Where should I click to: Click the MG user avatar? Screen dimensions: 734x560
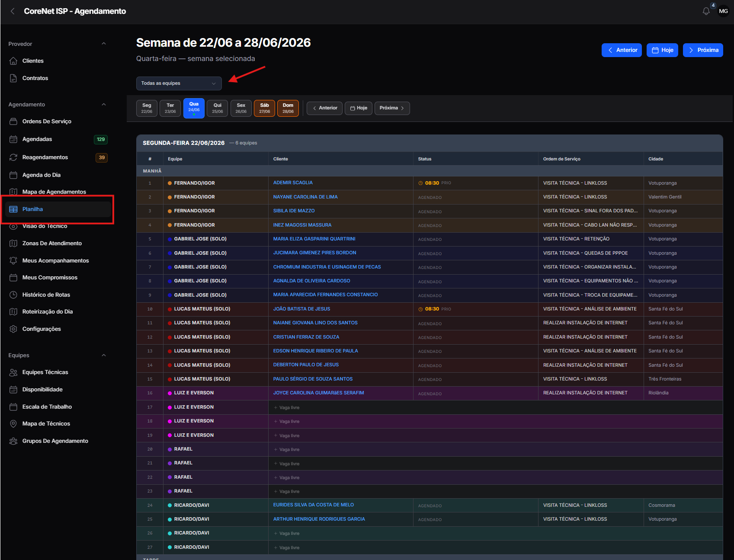click(723, 11)
